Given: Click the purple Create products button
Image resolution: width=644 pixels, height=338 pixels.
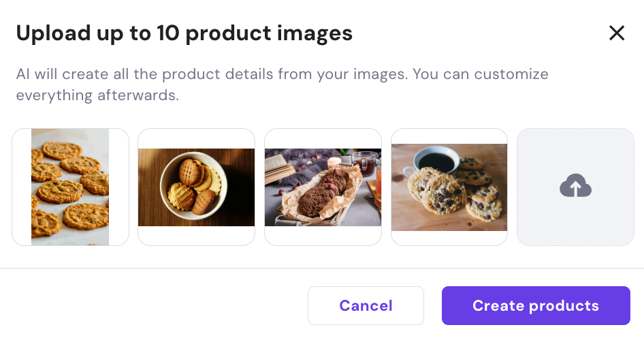Looking at the screenshot, I should tap(536, 306).
